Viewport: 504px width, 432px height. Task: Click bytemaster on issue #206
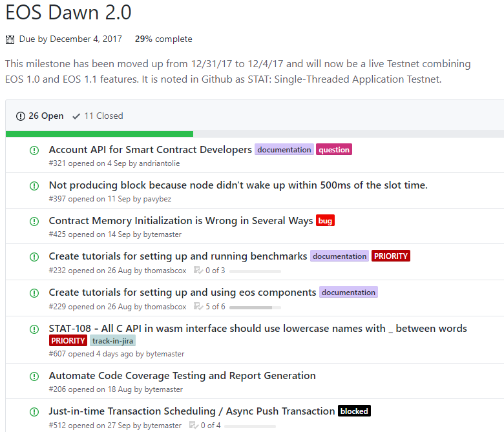pyautogui.click(x=163, y=389)
